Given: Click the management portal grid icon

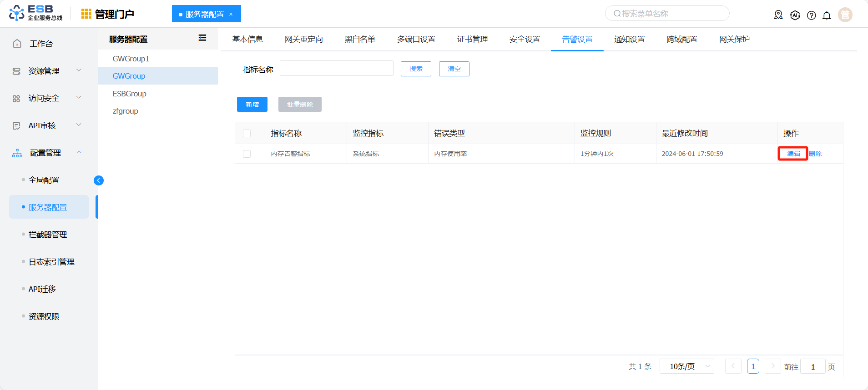Looking at the screenshot, I should [x=86, y=14].
